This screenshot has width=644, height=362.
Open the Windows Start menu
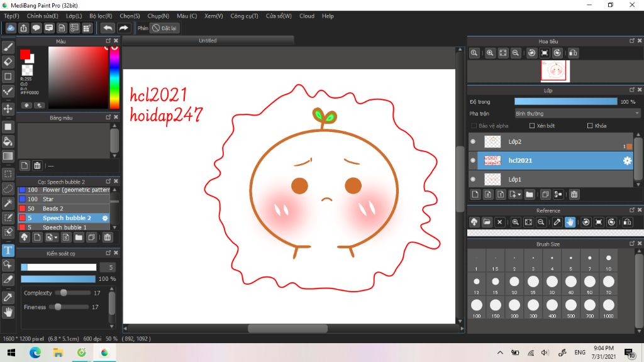[x=11, y=352]
